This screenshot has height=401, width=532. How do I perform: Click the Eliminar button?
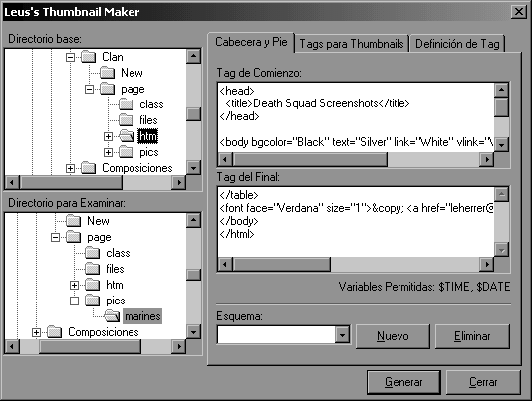tap(472, 336)
